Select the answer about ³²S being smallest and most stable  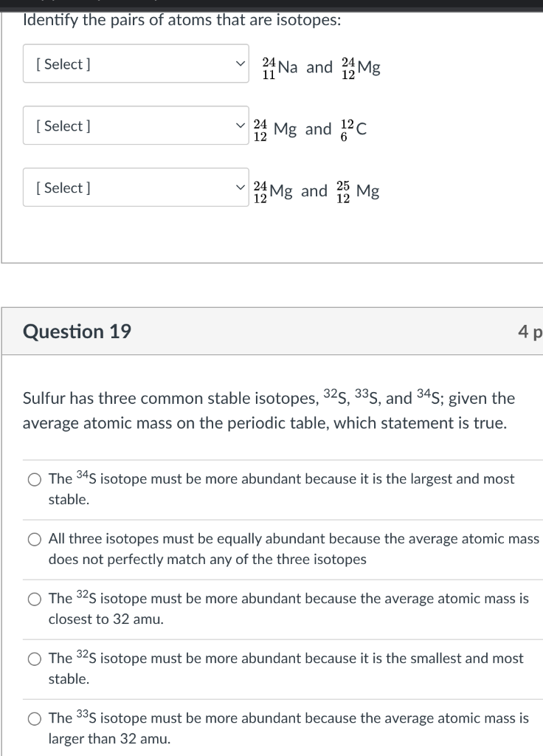tap(34, 659)
